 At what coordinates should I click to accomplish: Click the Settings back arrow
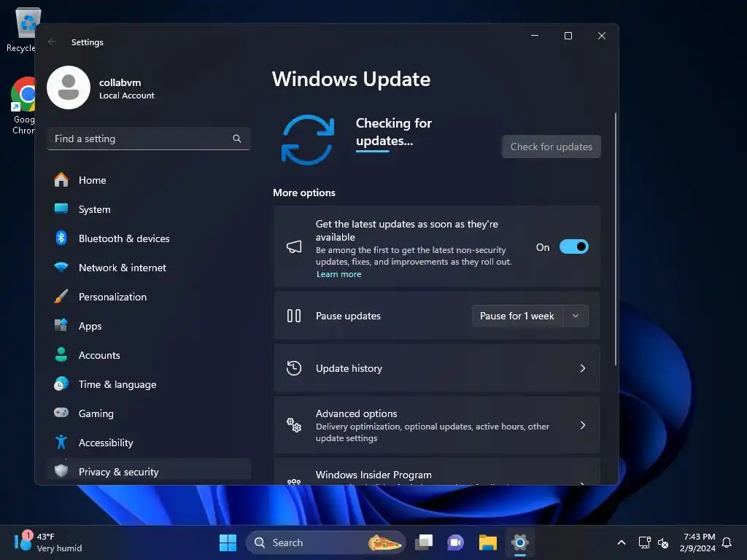click(x=53, y=42)
